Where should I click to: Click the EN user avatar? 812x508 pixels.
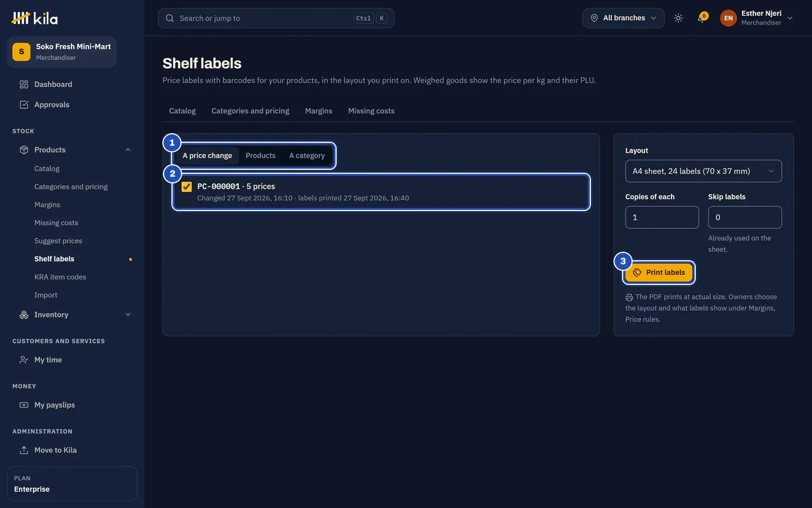(729, 18)
